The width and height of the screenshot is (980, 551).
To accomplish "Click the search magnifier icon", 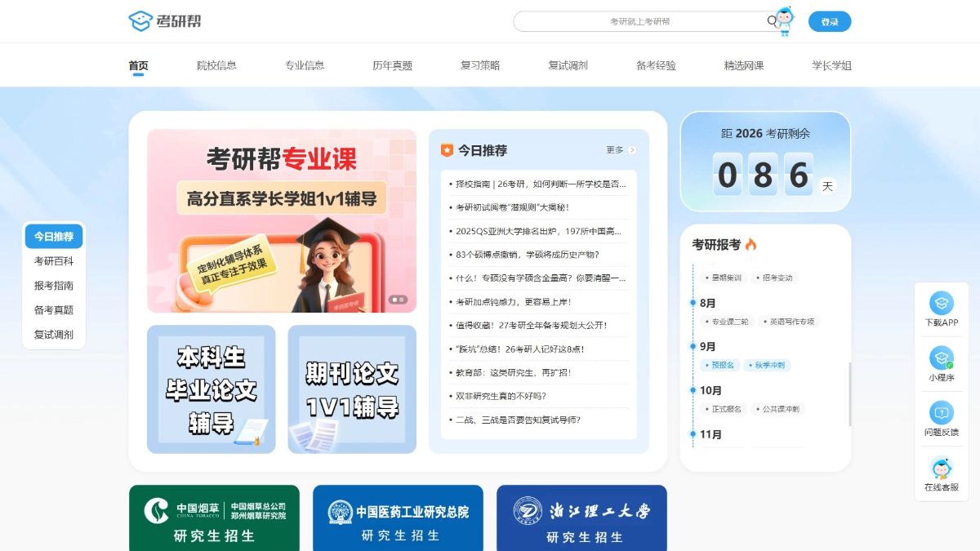I will pos(772,21).
